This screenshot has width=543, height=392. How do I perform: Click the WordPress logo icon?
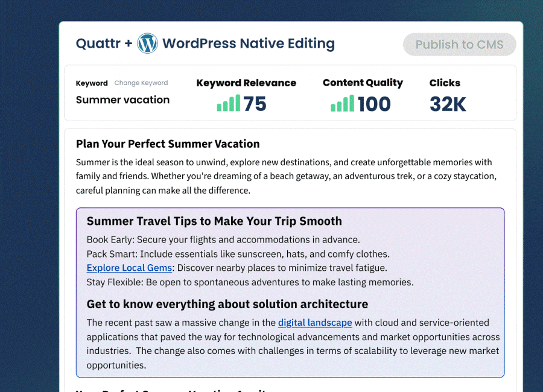(x=148, y=43)
